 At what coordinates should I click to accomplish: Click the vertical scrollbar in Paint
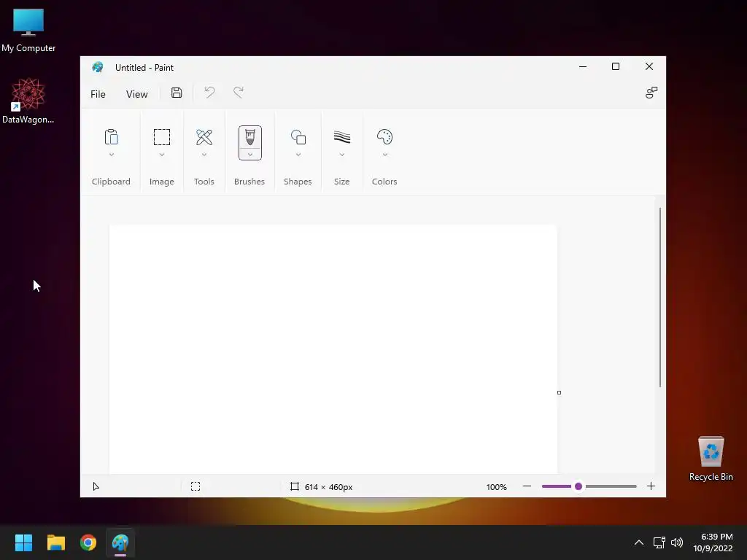(x=660, y=297)
